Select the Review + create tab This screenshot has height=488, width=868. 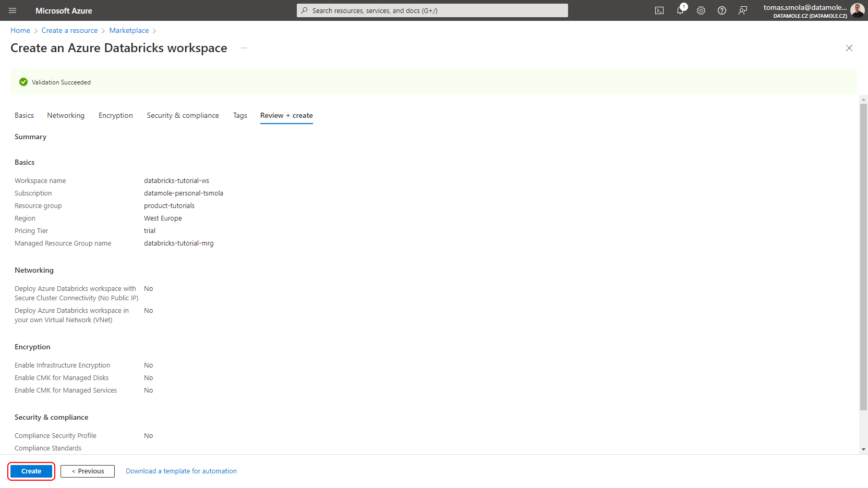pos(286,115)
